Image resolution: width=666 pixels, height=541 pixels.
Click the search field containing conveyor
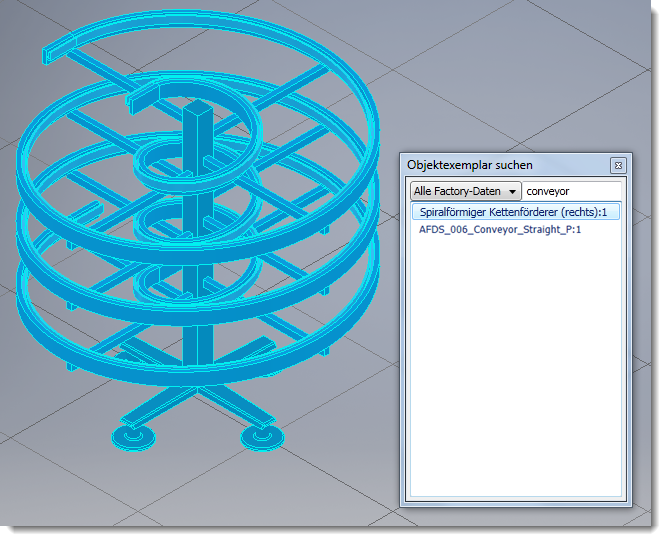point(572,191)
